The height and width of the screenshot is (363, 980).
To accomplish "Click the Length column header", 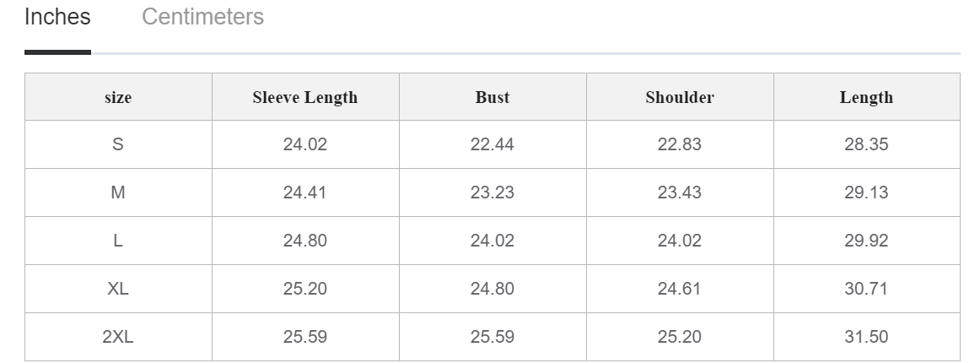I will 866,97.
